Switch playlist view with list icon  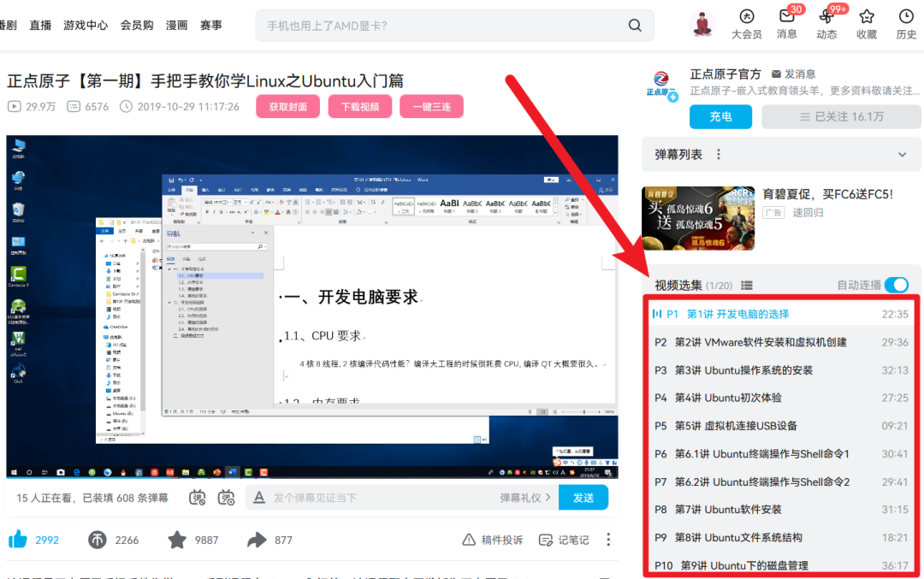747,286
